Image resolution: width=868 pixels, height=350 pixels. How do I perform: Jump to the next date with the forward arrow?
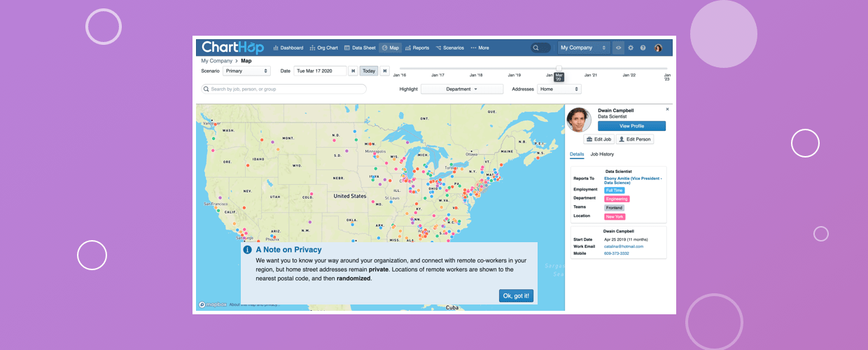click(384, 71)
